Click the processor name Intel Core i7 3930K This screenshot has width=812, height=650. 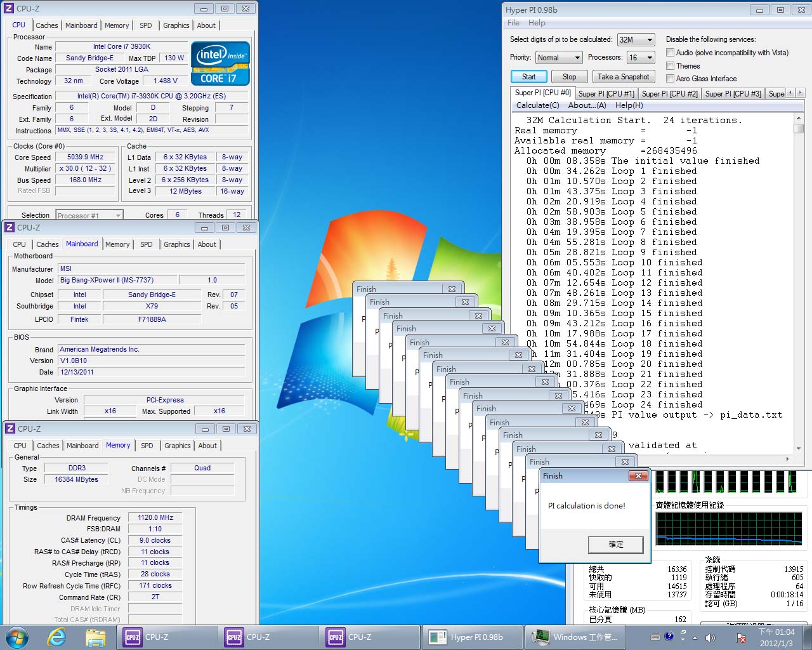point(122,46)
